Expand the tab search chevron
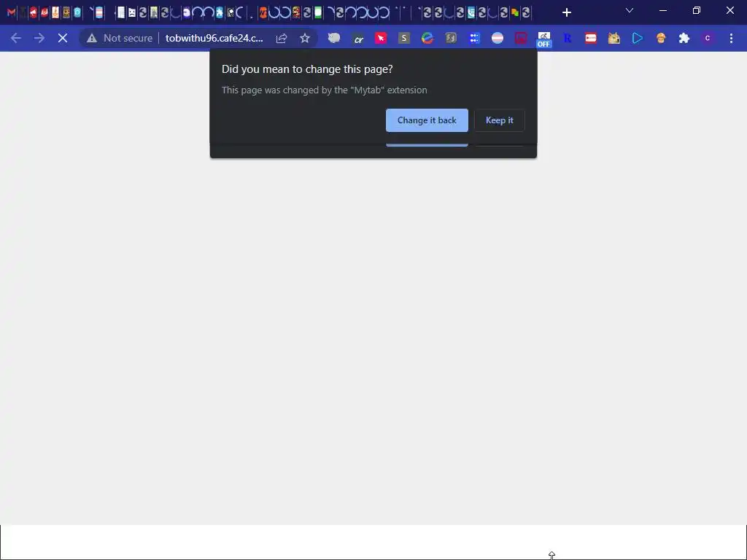This screenshot has width=747, height=560. click(630, 10)
